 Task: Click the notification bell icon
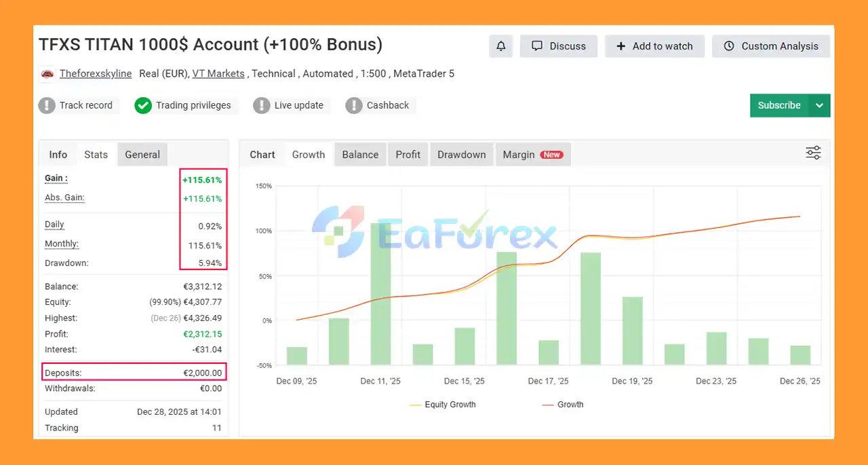click(501, 46)
